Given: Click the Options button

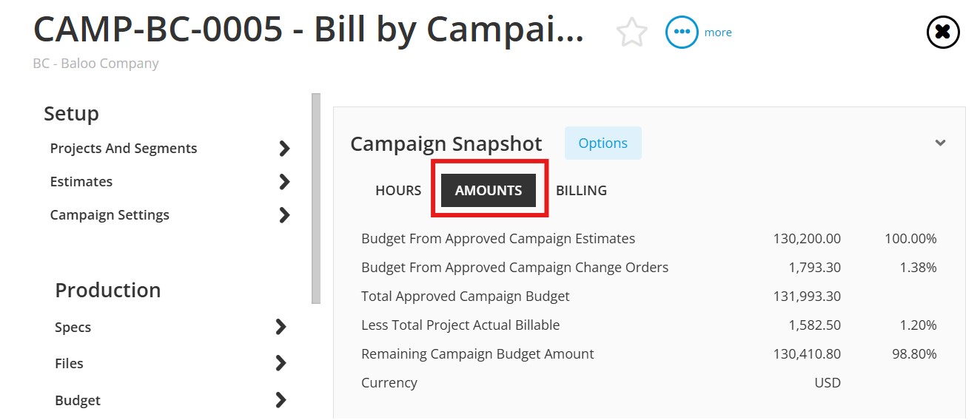Looking at the screenshot, I should point(603,143).
